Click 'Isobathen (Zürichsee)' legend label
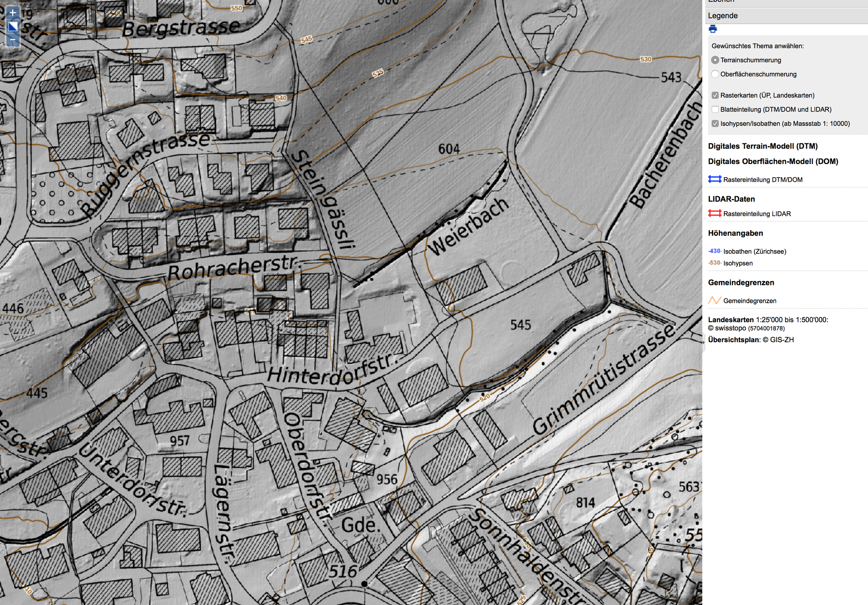The image size is (868, 605). (754, 251)
